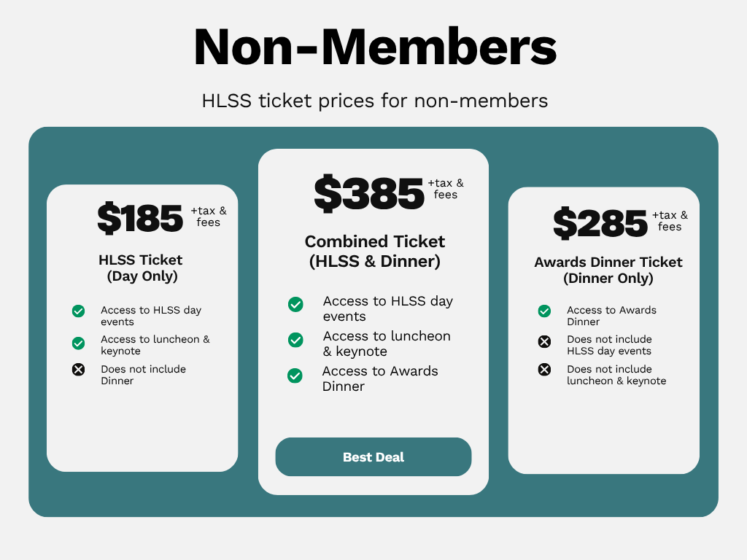This screenshot has width=747, height=560.
Task: Click the black X icon beside 'Does not include Dinner'
Action: [x=79, y=370]
